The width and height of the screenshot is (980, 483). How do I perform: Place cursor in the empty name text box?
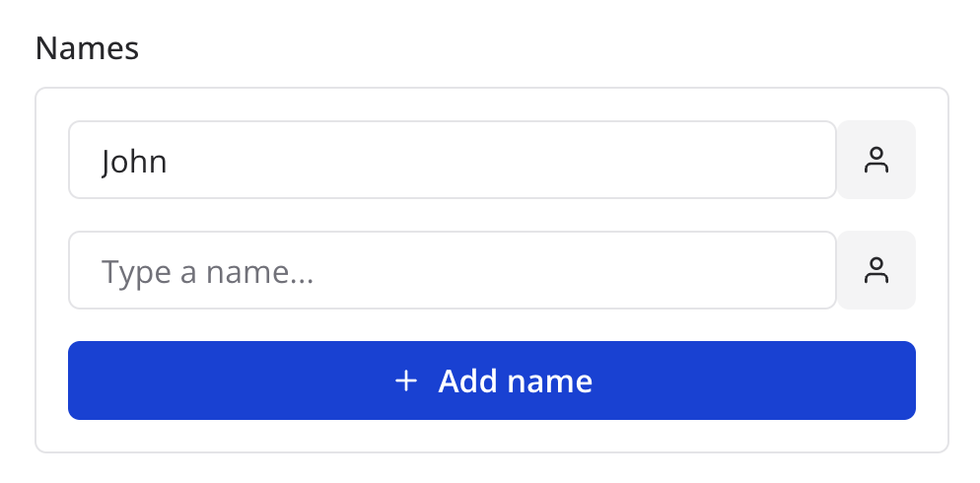452,270
